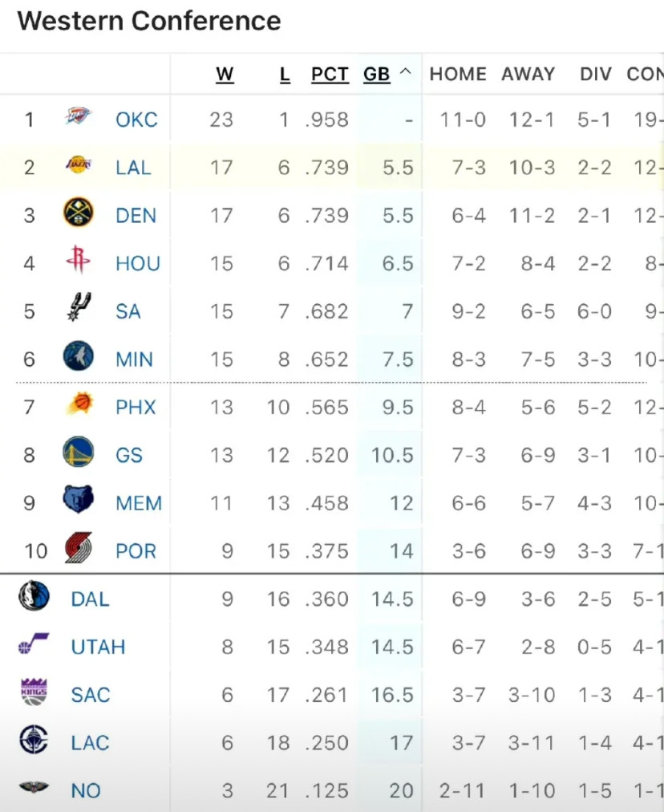Select the HOME column header
Viewport: 664px width, 812px height.
click(458, 75)
